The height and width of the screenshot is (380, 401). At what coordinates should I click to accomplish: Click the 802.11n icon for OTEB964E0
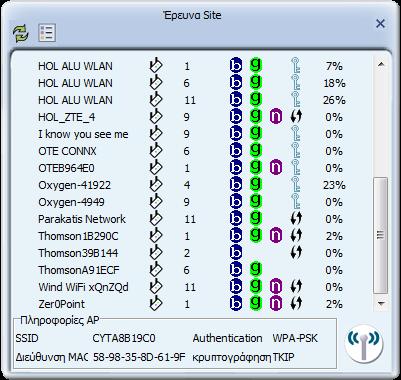pyautogui.click(x=276, y=168)
